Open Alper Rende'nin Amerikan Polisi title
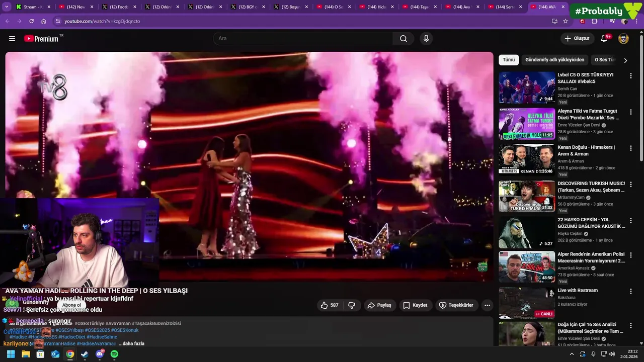Screen dimensions: 644x362 coord(591,257)
